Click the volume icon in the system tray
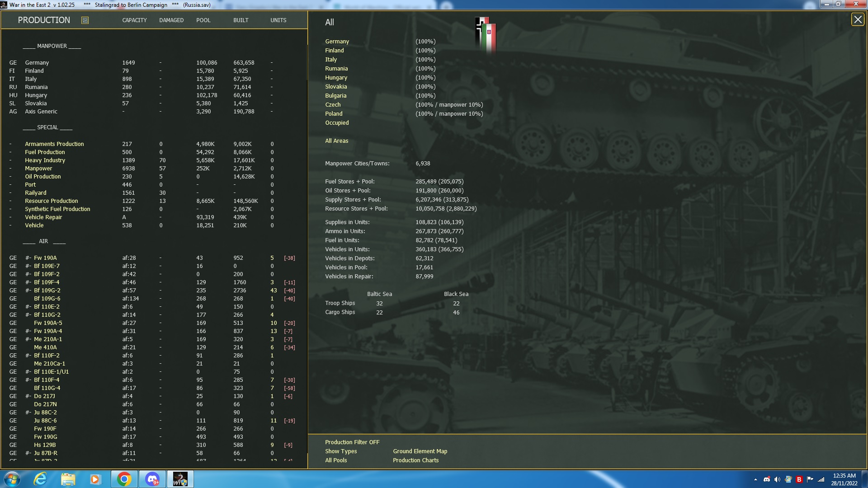The height and width of the screenshot is (488, 868). tap(777, 479)
